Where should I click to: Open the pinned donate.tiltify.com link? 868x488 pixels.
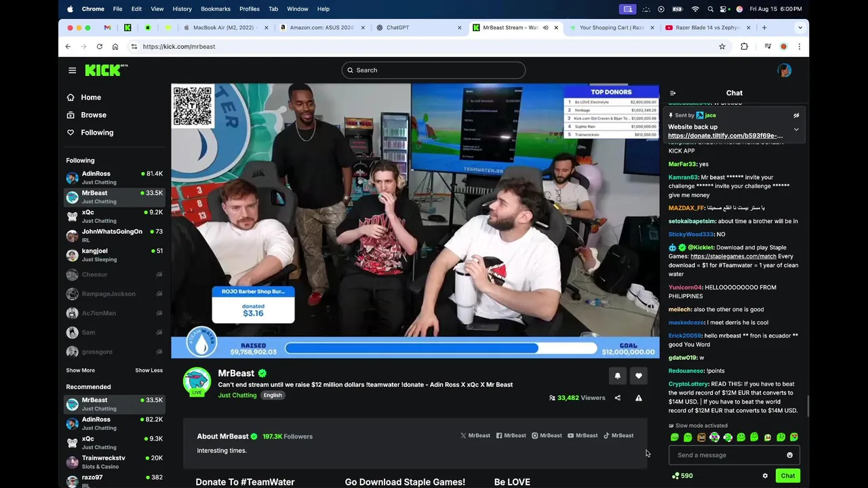click(x=725, y=136)
